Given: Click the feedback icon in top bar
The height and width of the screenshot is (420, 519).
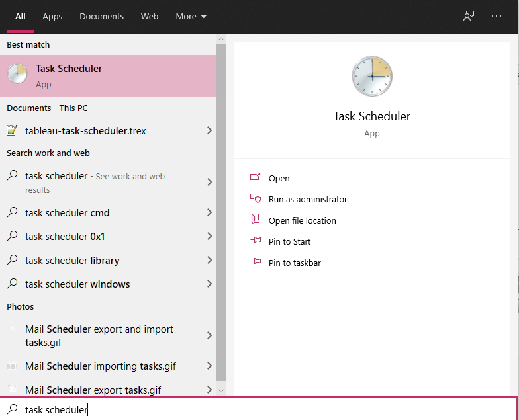Looking at the screenshot, I should coord(469,17).
